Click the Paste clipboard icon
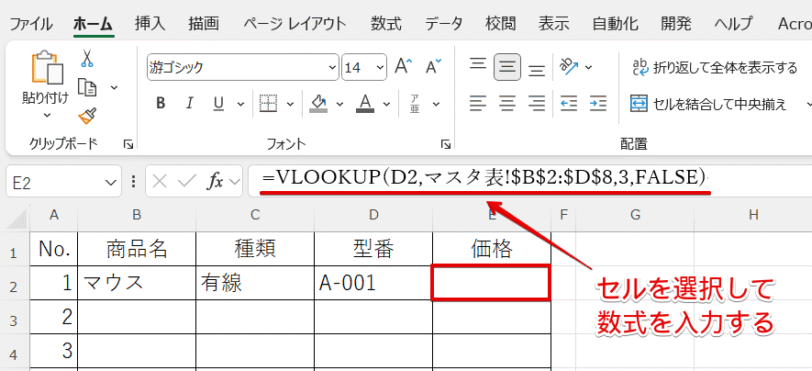 tap(48, 67)
